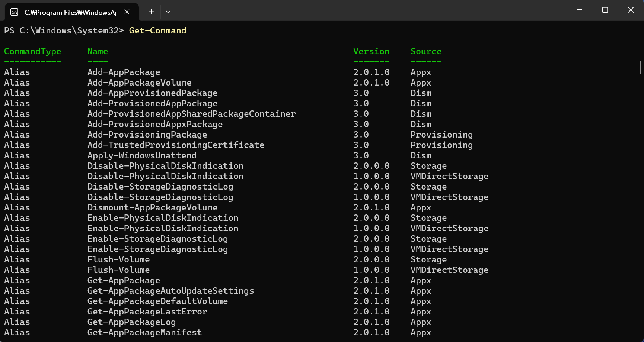Click the Add-AppPackage entry
The height and width of the screenshot is (342, 644).
(124, 72)
